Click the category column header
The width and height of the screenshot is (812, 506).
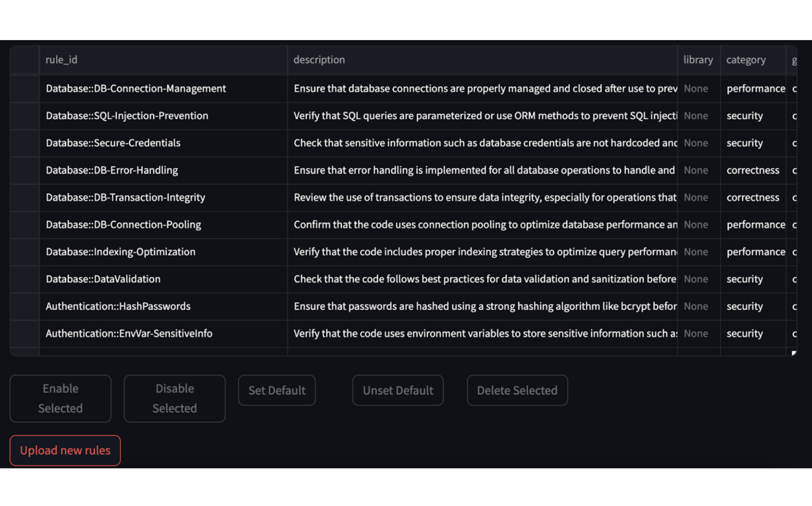746,59
